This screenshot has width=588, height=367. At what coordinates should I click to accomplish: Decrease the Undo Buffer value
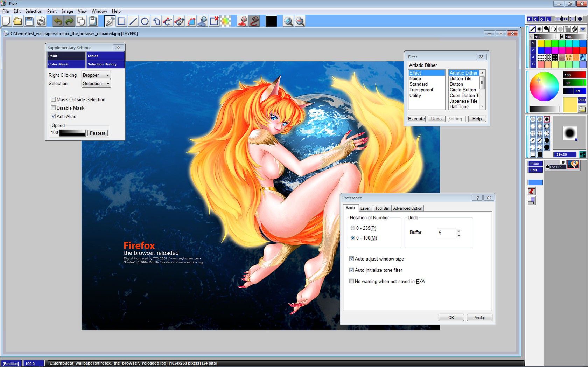(458, 236)
